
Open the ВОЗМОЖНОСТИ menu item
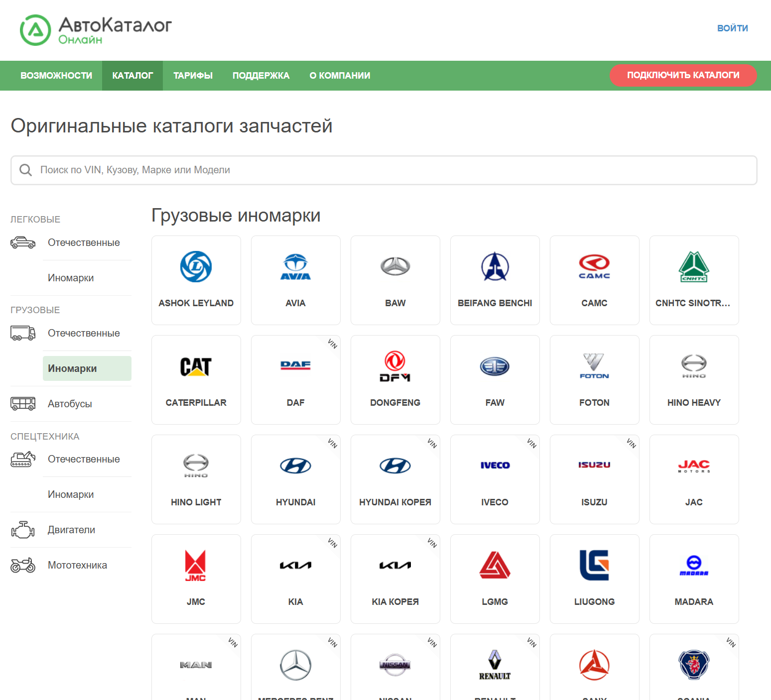click(x=56, y=76)
